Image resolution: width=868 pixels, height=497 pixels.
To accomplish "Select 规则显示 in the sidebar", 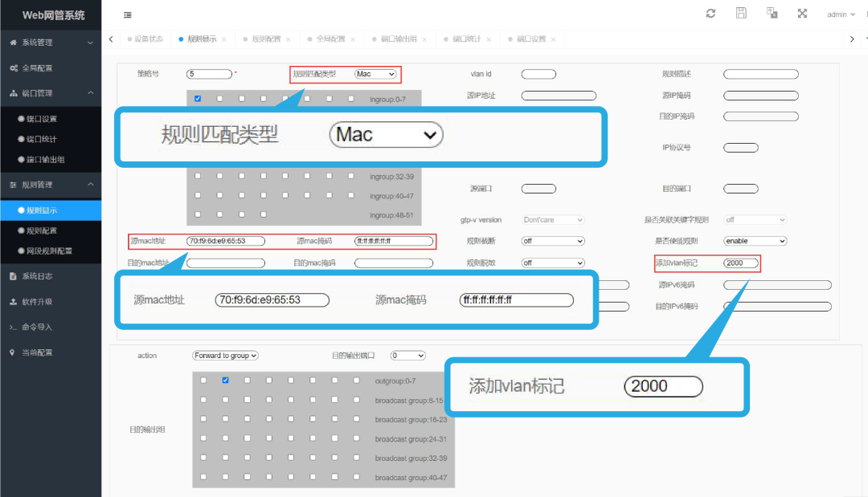I will pos(51,210).
